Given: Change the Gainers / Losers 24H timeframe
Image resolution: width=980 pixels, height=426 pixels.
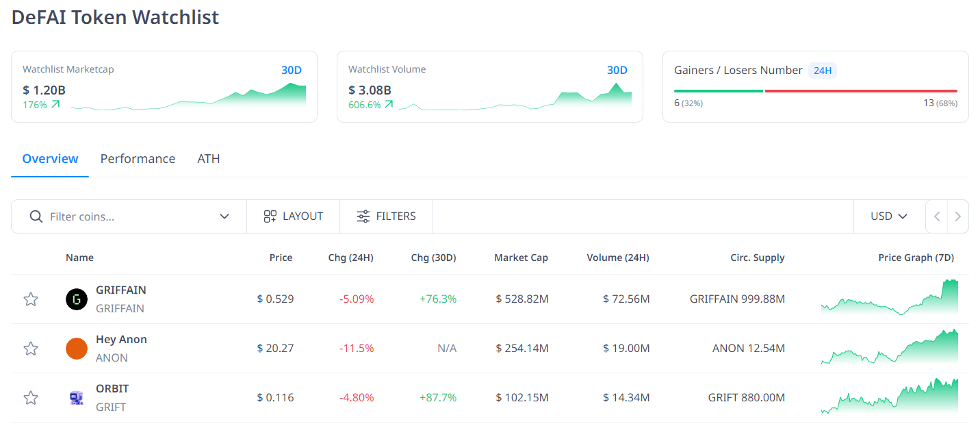Looking at the screenshot, I should click(822, 71).
